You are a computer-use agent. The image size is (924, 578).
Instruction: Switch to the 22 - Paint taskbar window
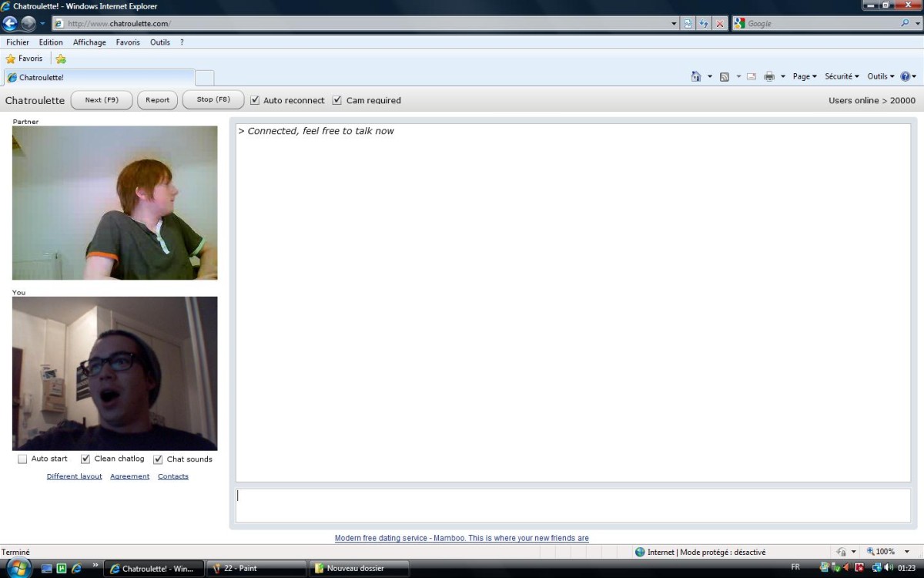(x=256, y=569)
